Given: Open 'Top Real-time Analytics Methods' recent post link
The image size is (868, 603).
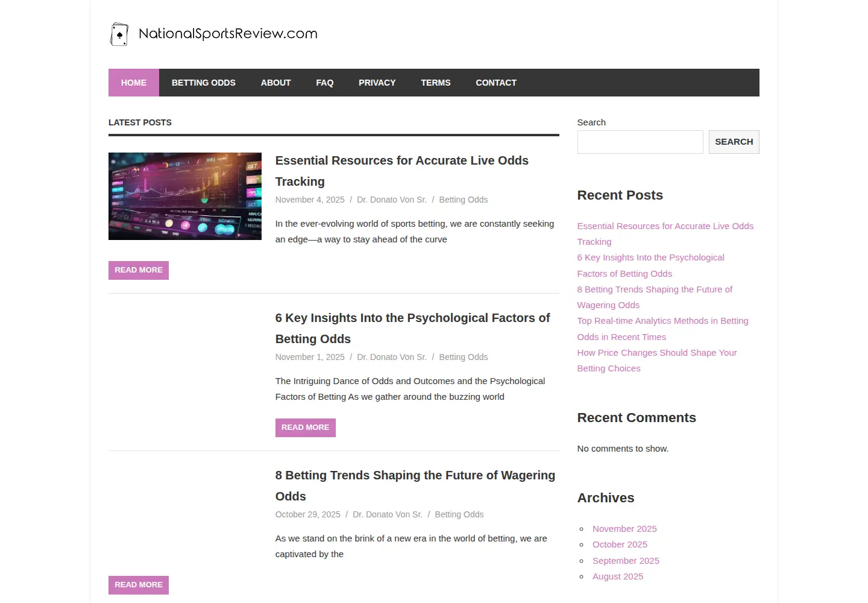Looking at the screenshot, I should (x=663, y=329).
